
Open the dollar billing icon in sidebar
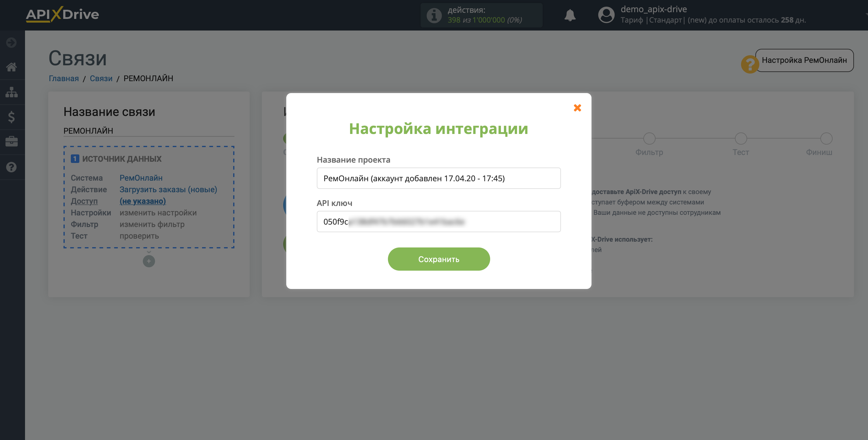click(12, 117)
